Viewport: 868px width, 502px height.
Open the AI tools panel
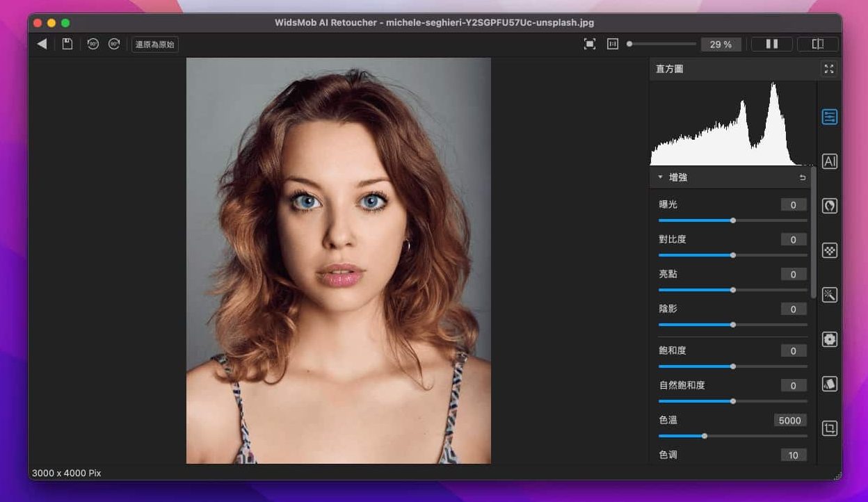[x=829, y=161]
